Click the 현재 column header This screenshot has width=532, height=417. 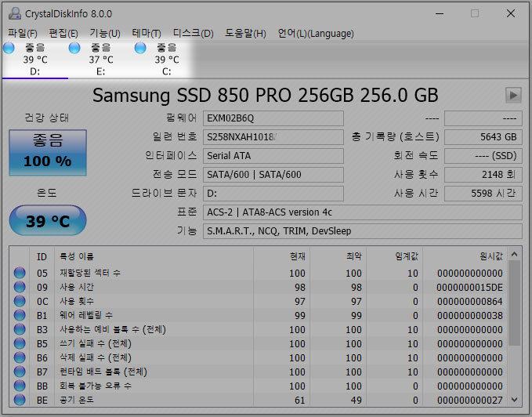281,256
